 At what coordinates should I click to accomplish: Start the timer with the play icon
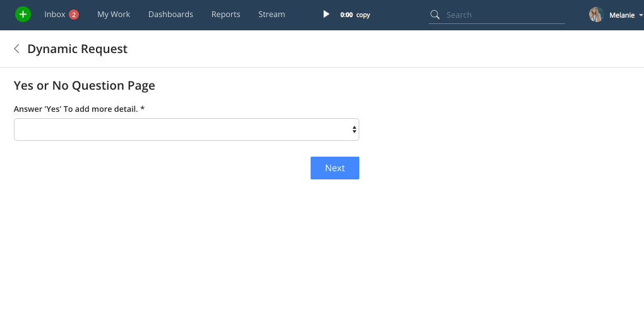(x=326, y=15)
